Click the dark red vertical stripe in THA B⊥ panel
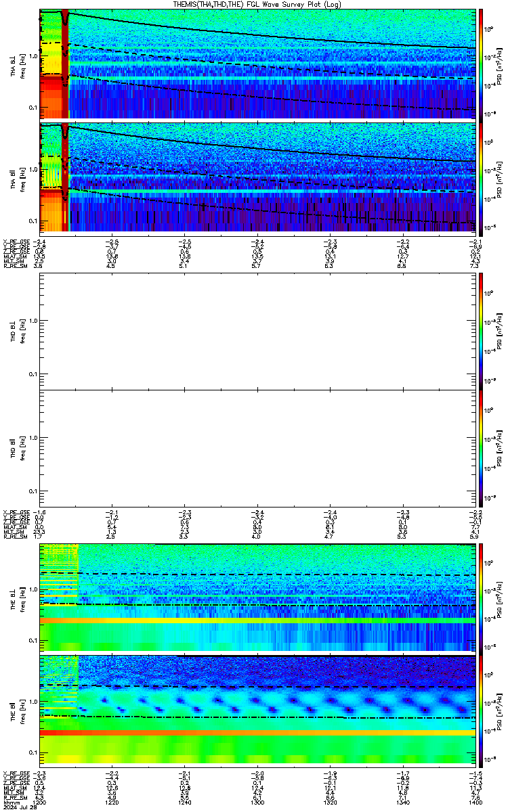 pyautogui.click(x=65, y=64)
